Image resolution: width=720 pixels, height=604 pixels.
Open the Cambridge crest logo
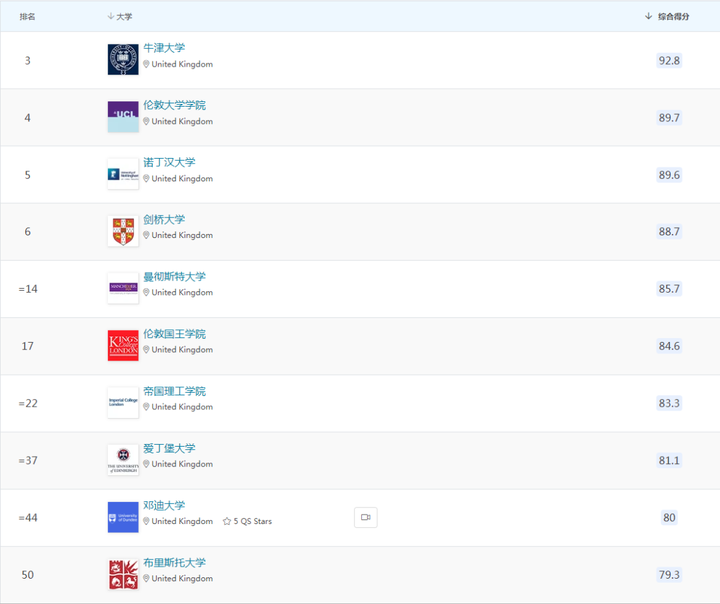pyautogui.click(x=123, y=231)
